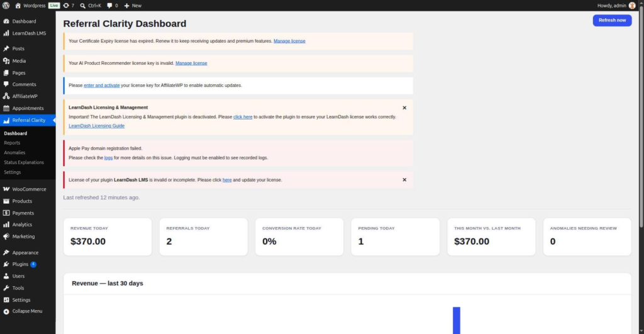644x334 pixels.
Task: Open the logs link in Apple Pay notice
Action: click(108, 158)
